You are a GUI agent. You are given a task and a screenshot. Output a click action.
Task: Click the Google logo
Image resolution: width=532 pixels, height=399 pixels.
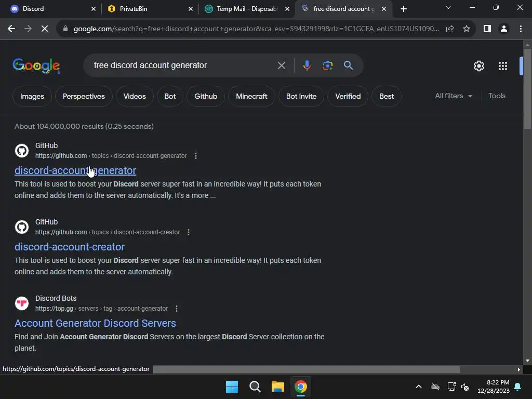pyautogui.click(x=36, y=65)
